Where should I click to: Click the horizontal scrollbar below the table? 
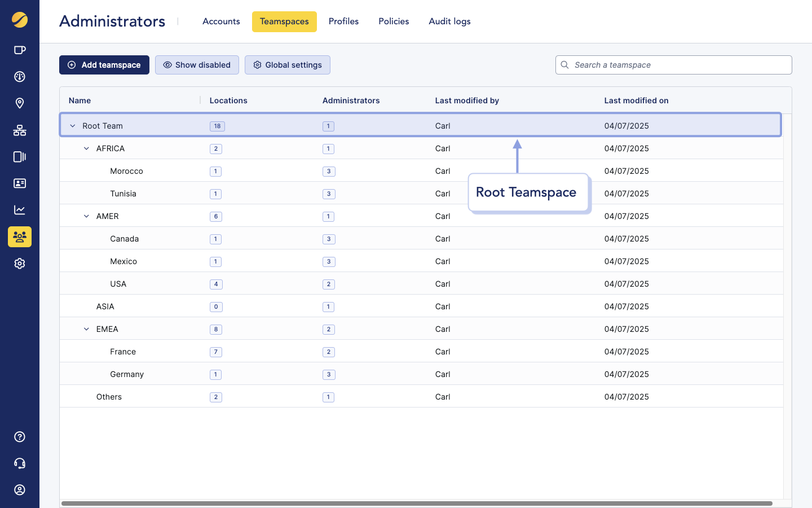point(420,502)
